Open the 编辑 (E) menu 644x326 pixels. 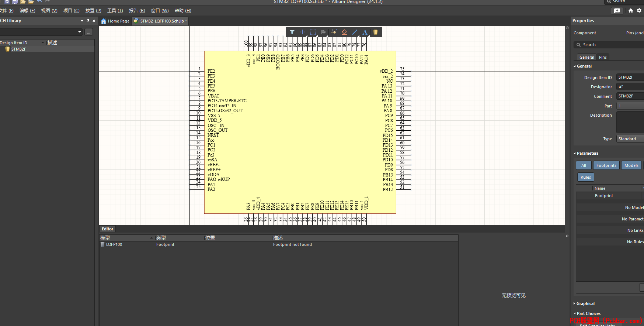coord(27,11)
